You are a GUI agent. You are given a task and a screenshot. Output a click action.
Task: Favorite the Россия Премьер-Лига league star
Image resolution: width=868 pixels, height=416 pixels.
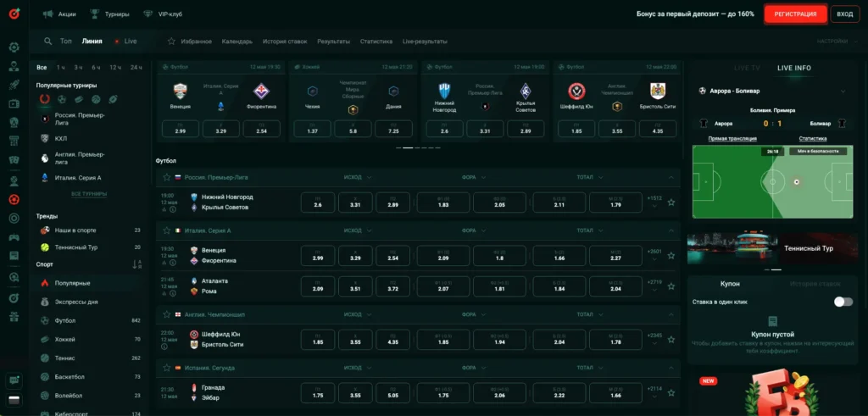click(x=167, y=177)
